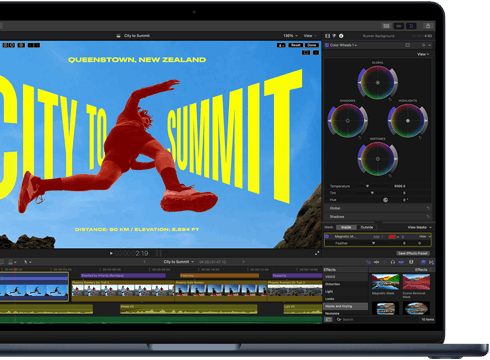This screenshot has width=490, height=360.
Task: Show the browser layout button in toolbar
Action: [x=386, y=26]
